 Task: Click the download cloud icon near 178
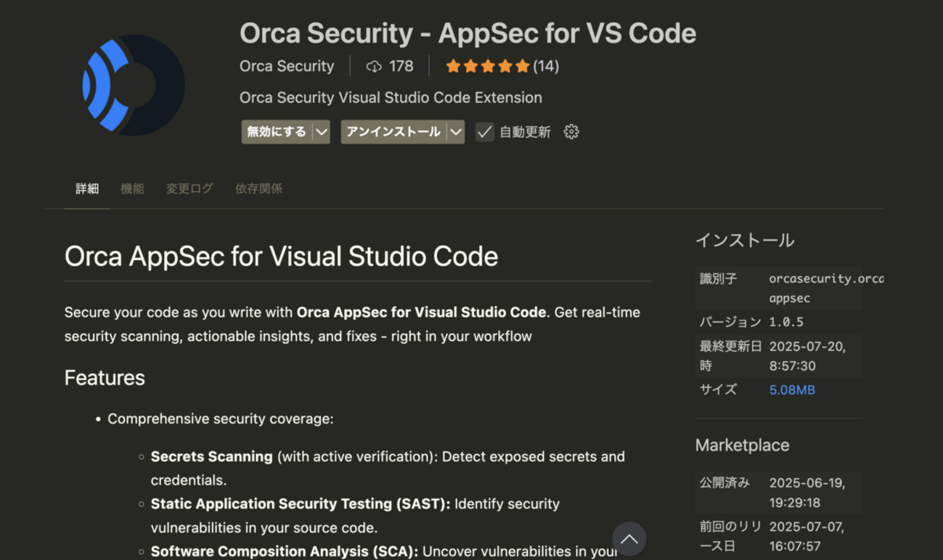[x=374, y=67]
